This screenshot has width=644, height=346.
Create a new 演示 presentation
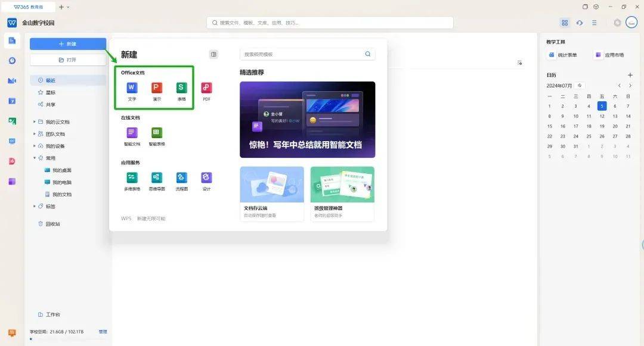[x=156, y=91]
